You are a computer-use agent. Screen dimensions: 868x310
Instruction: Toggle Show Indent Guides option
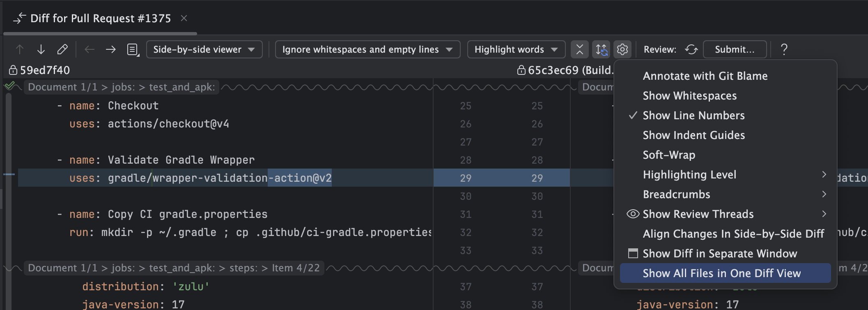point(725,135)
